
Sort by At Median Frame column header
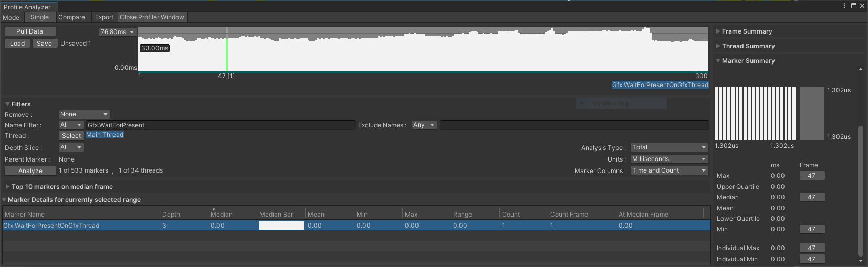[660, 214]
